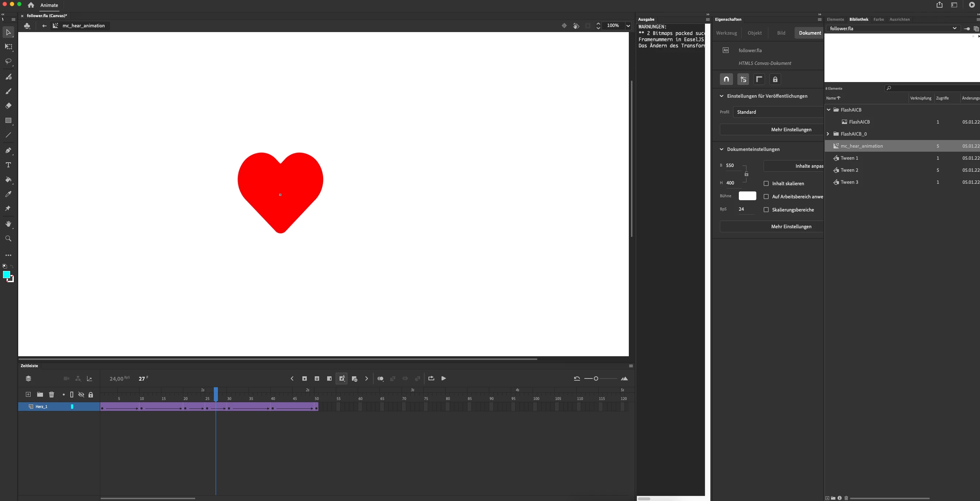Screen dimensions: 980x501
Task: Select the Paint Bucket tool
Action: (x=8, y=179)
